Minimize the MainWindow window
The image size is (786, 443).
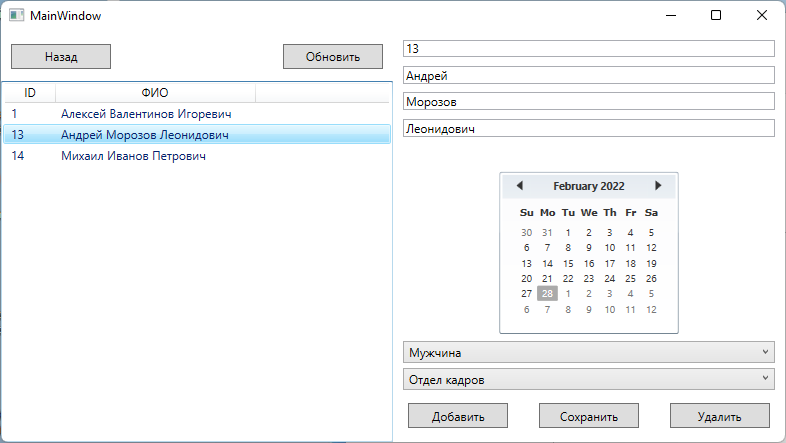tap(671, 16)
